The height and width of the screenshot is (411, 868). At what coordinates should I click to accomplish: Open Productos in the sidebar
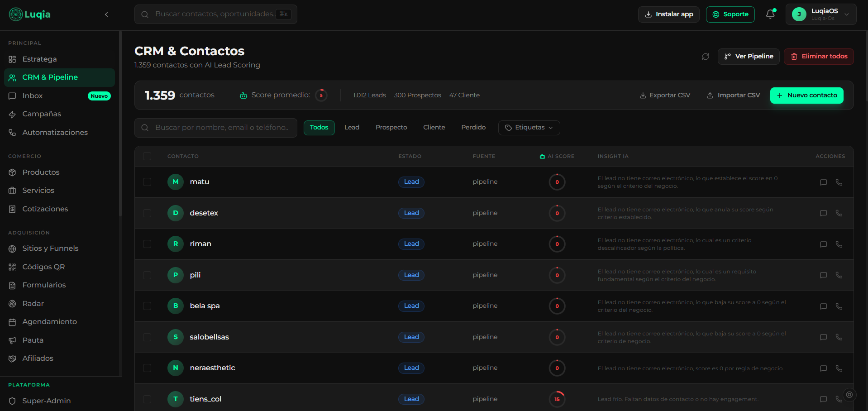coord(59,172)
